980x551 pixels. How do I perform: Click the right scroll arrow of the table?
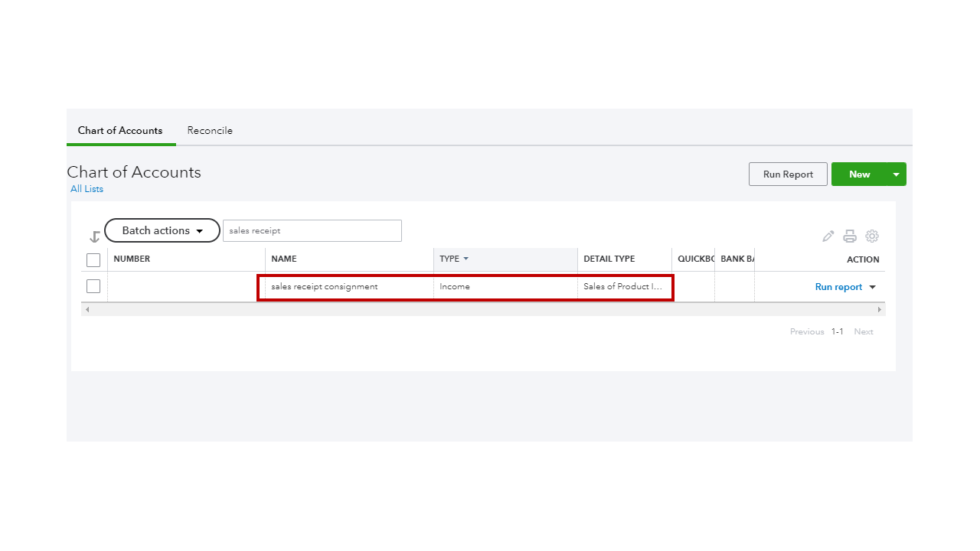[x=880, y=308]
